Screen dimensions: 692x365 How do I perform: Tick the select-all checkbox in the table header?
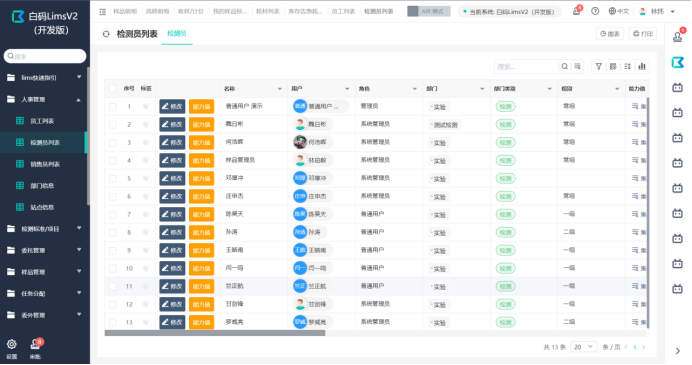point(113,89)
